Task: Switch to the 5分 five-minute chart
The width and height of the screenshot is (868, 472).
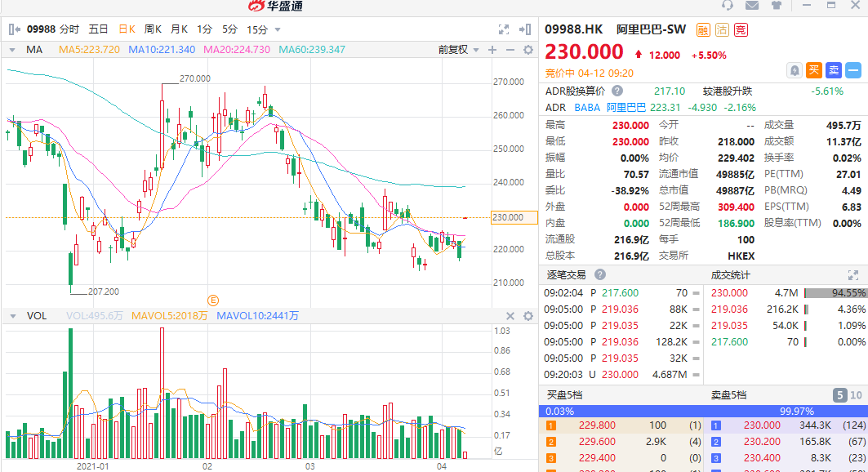Action: [x=229, y=29]
